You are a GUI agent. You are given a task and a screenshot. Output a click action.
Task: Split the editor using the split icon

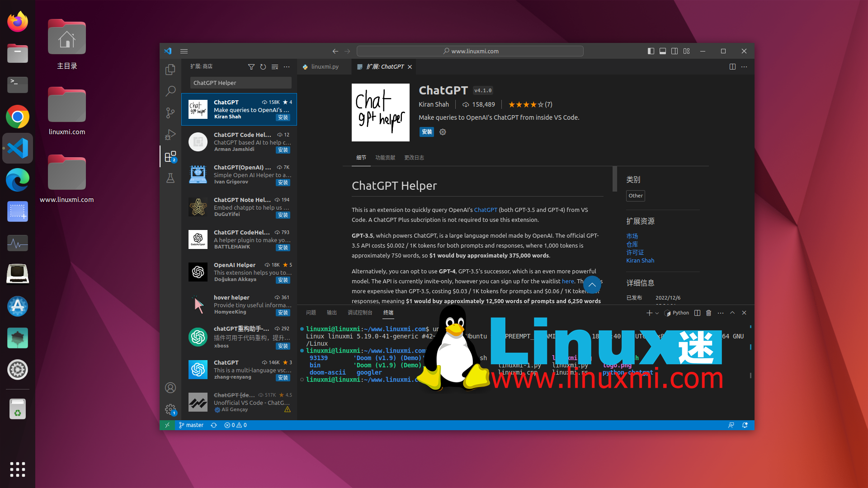(x=732, y=66)
